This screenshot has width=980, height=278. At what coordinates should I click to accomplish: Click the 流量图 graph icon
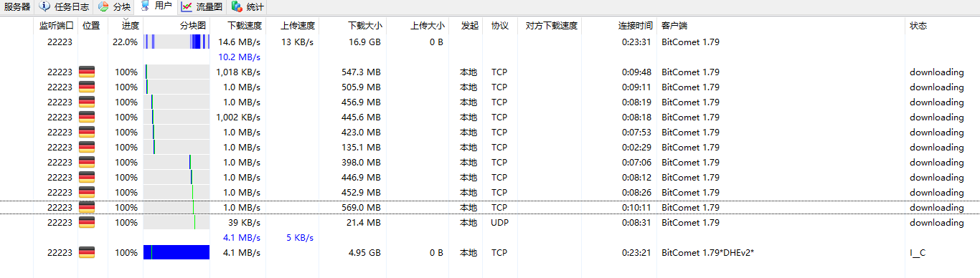187,7
